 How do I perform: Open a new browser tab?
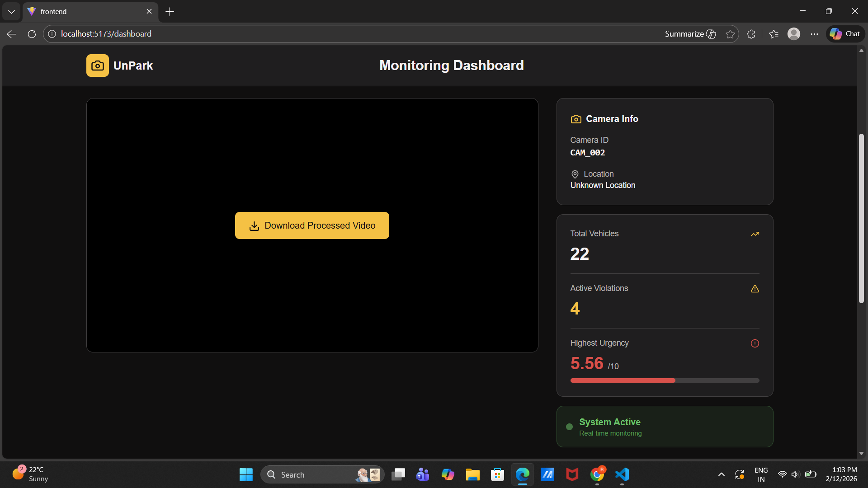[170, 12]
